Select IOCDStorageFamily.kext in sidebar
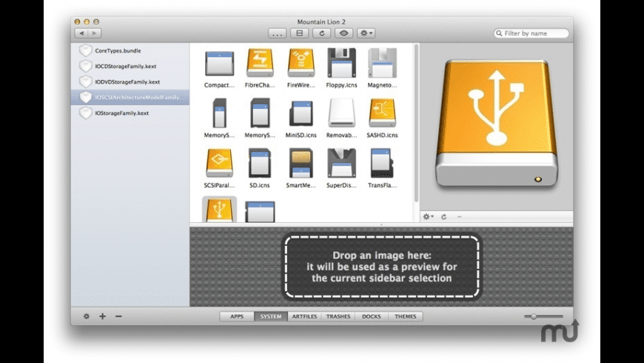 pyautogui.click(x=130, y=66)
